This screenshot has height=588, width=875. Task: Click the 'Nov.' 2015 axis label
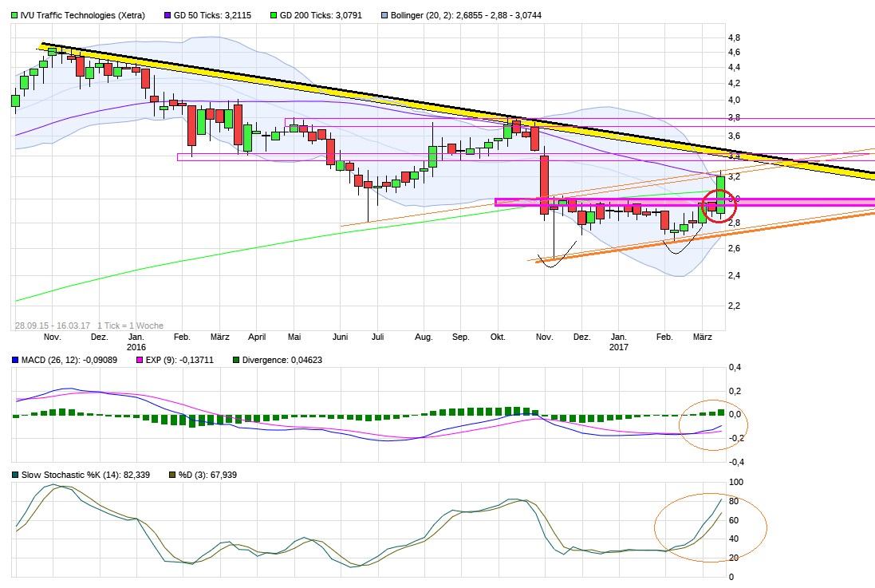pos(53,337)
